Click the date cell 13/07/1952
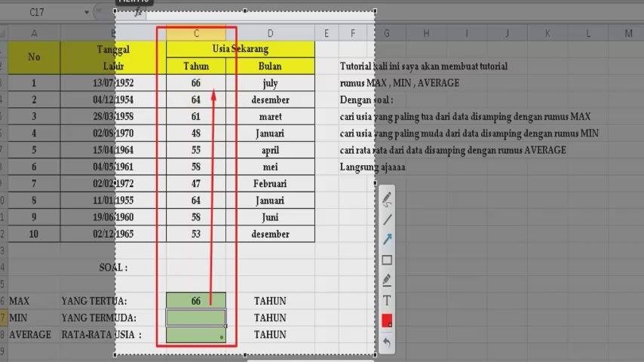Viewport: 644px width, 362px height. (113, 83)
